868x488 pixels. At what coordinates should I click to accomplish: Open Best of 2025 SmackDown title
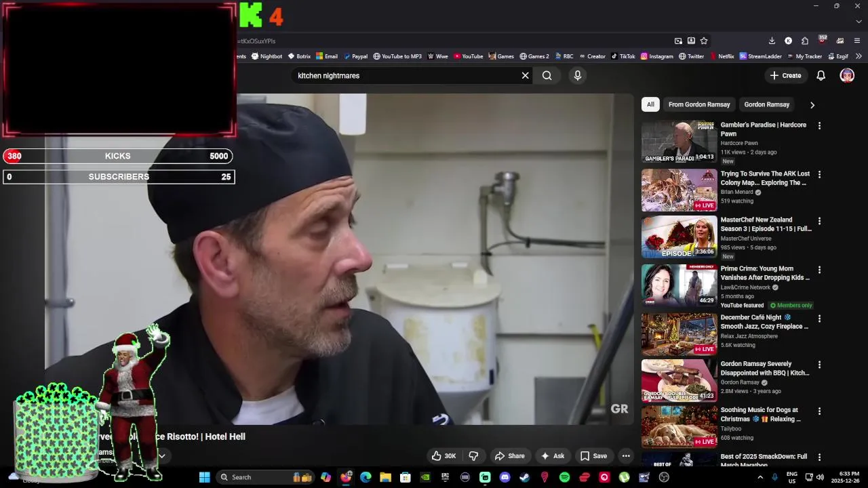coord(764,461)
